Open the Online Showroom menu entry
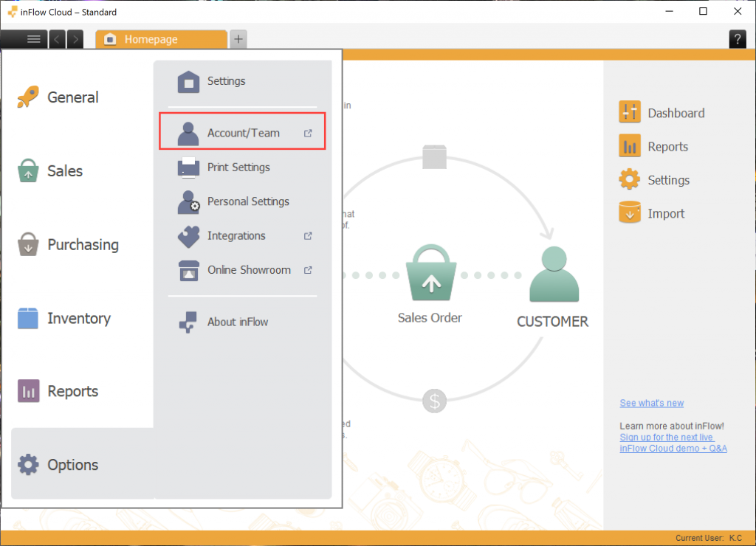This screenshot has width=756, height=546. [x=250, y=270]
